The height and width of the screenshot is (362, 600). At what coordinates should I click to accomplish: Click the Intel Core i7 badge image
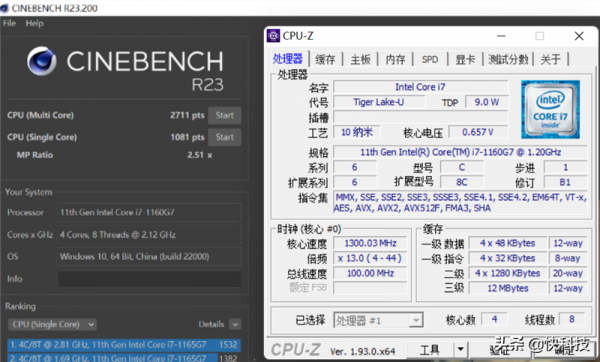550,109
